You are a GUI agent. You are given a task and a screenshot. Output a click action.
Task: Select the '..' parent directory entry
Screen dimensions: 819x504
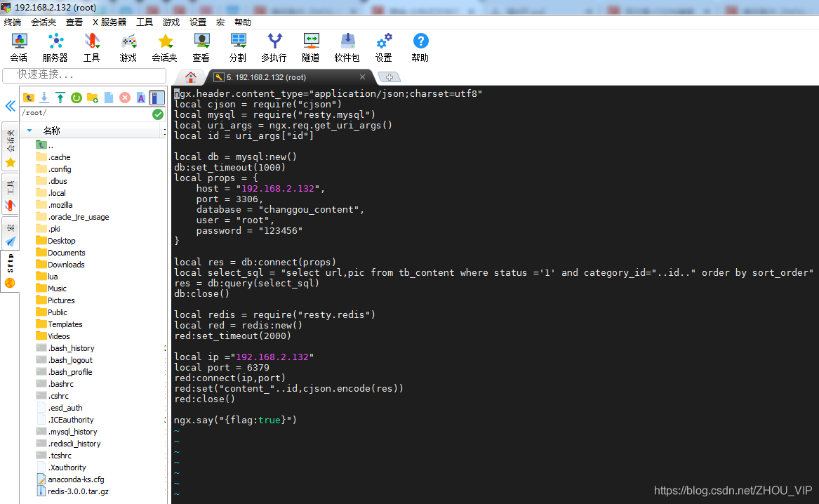(45, 145)
